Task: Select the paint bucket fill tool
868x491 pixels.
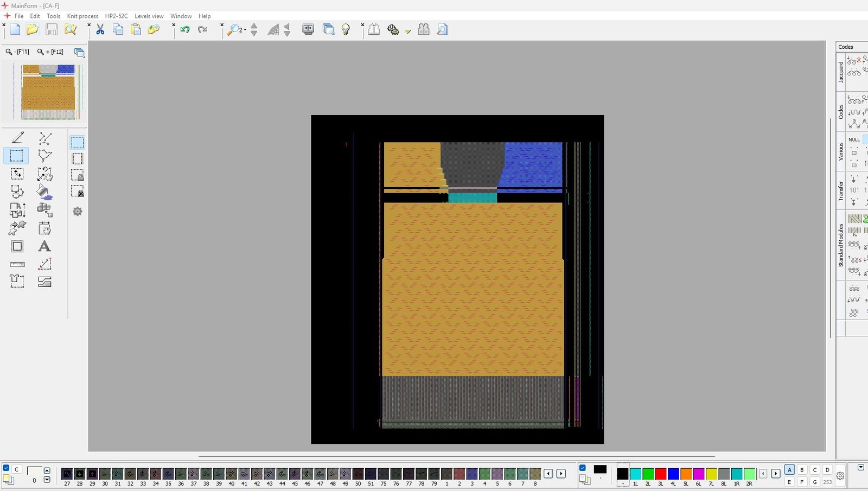Action: [x=44, y=192]
